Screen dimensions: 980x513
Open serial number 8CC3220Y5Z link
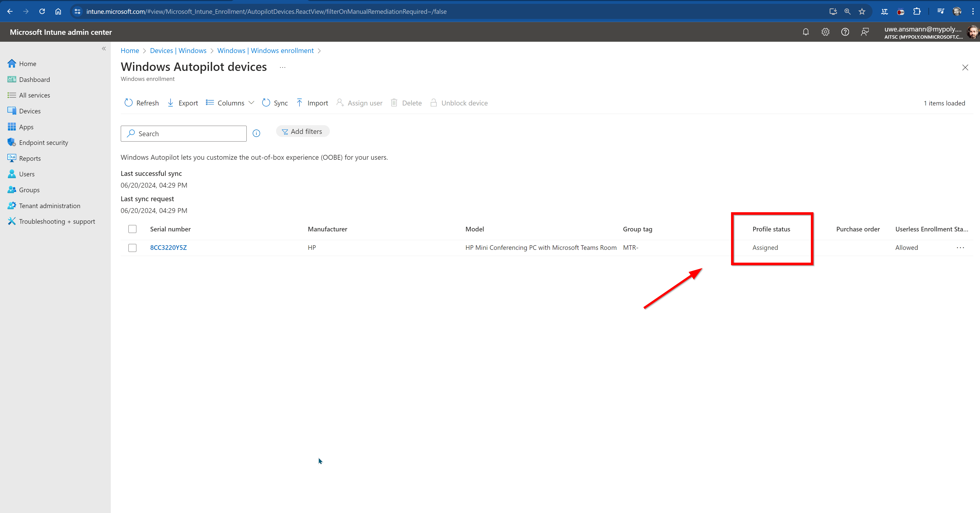tap(168, 248)
